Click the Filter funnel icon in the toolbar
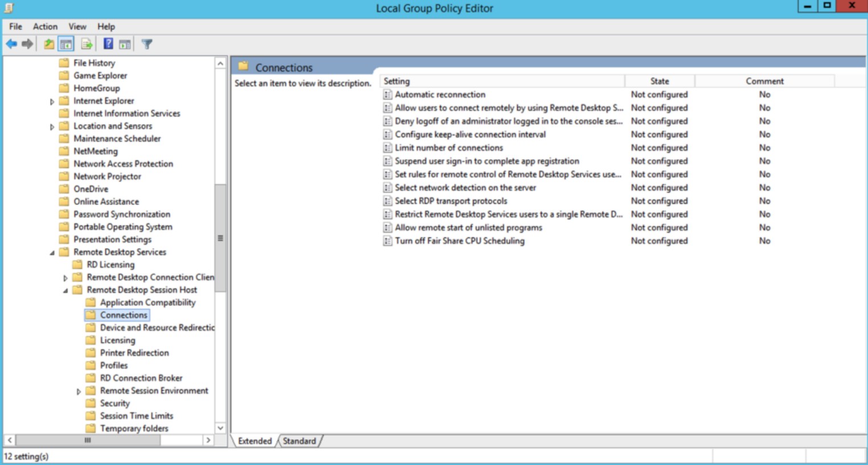The height and width of the screenshot is (465, 868). (x=147, y=44)
